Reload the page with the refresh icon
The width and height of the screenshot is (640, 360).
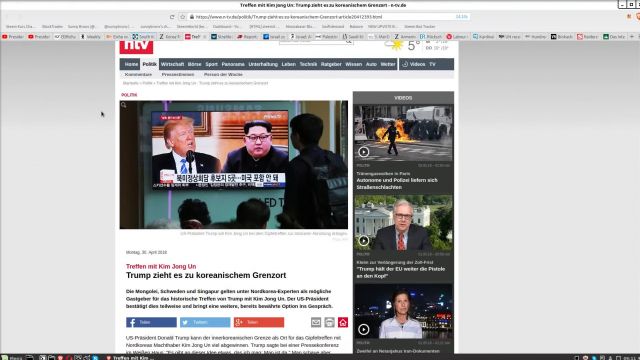coord(172,17)
